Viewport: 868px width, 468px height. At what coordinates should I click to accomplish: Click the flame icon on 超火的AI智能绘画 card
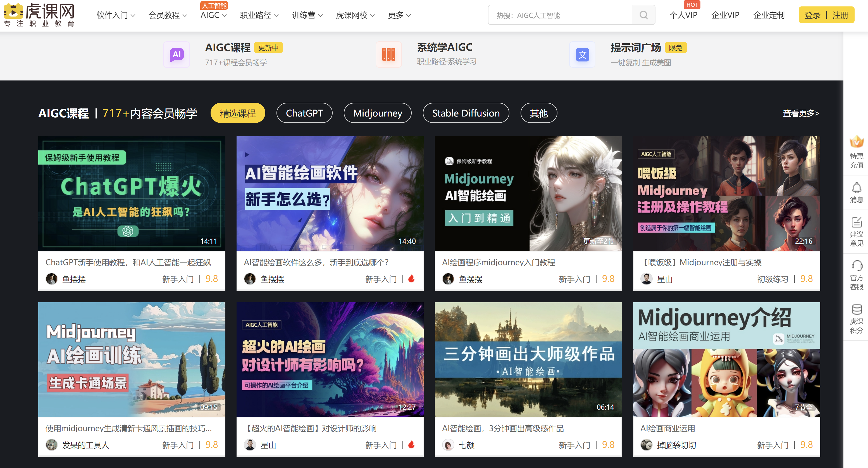(x=411, y=445)
